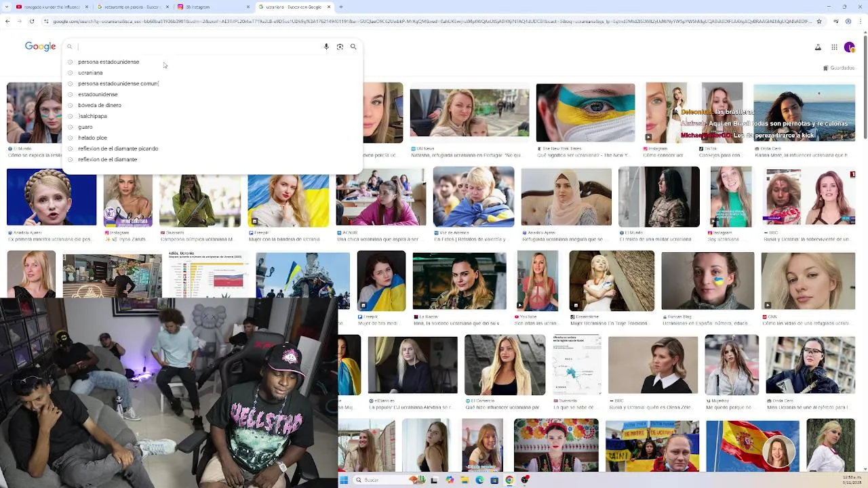Image resolution: width=868 pixels, height=488 pixels.
Task: Go forward in browser history
Action: point(20,22)
